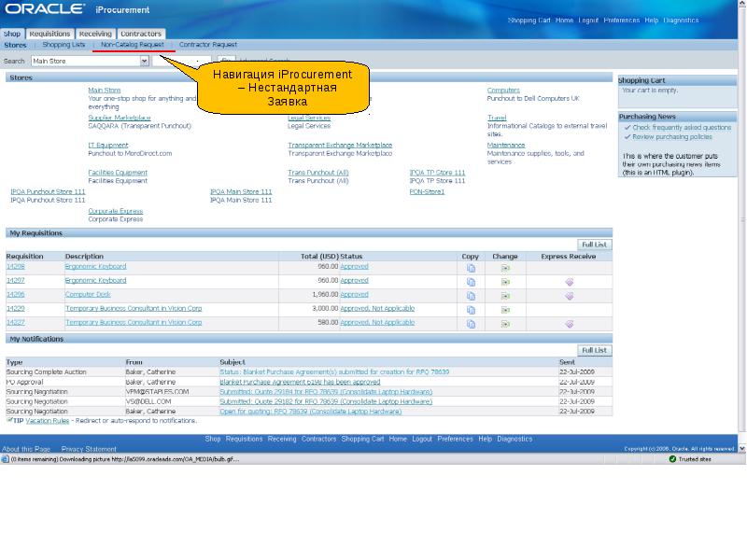
Task: Click Full List button in My Requisitions
Action: 594,245
